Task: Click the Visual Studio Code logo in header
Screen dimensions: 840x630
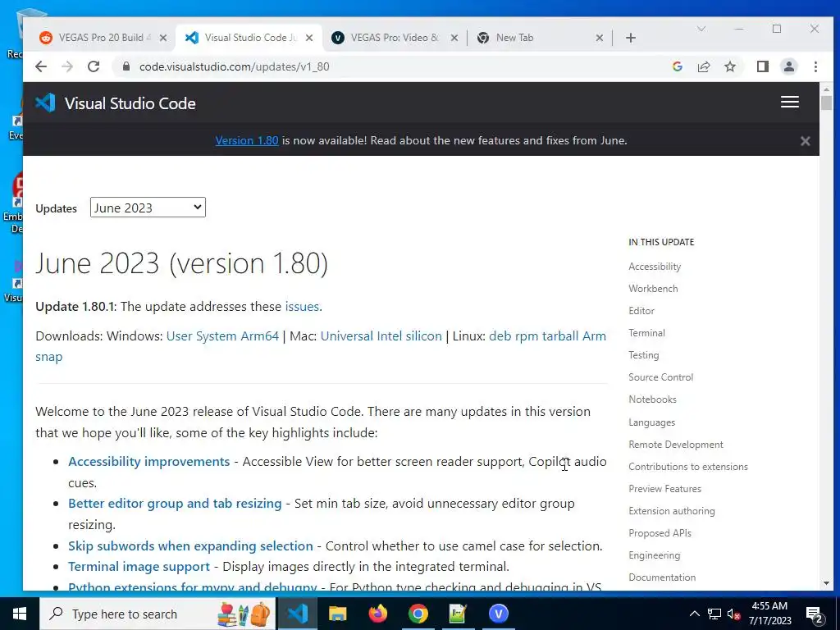Action: [45, 103]
